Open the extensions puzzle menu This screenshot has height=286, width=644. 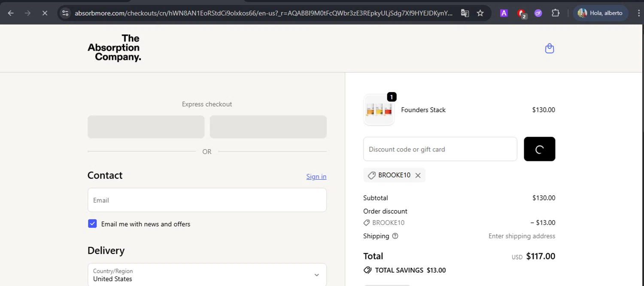[x=556, y=13]
